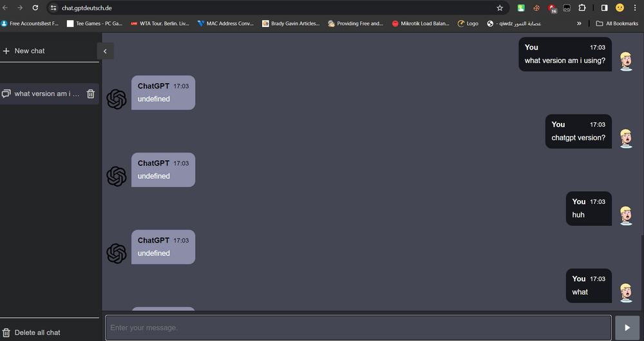Click the chat area vertical scrollbar
The width and height of the screenshot is (644, 341).
[x=641, y=273]
